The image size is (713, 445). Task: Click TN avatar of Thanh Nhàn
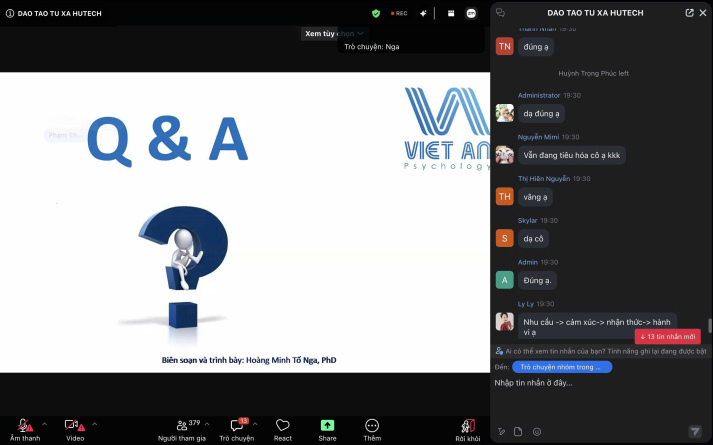click(504, 46)
